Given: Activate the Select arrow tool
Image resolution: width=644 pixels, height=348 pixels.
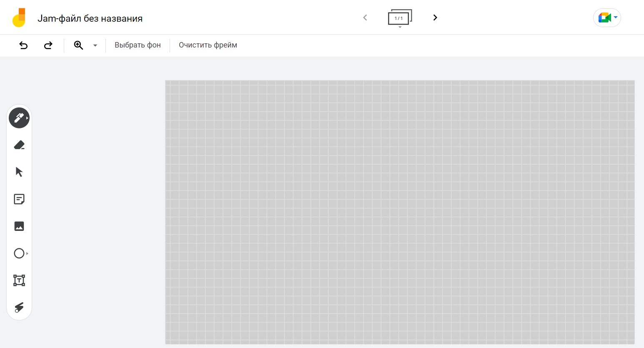Looking at the screenshot, I should [x=19, y=172].
